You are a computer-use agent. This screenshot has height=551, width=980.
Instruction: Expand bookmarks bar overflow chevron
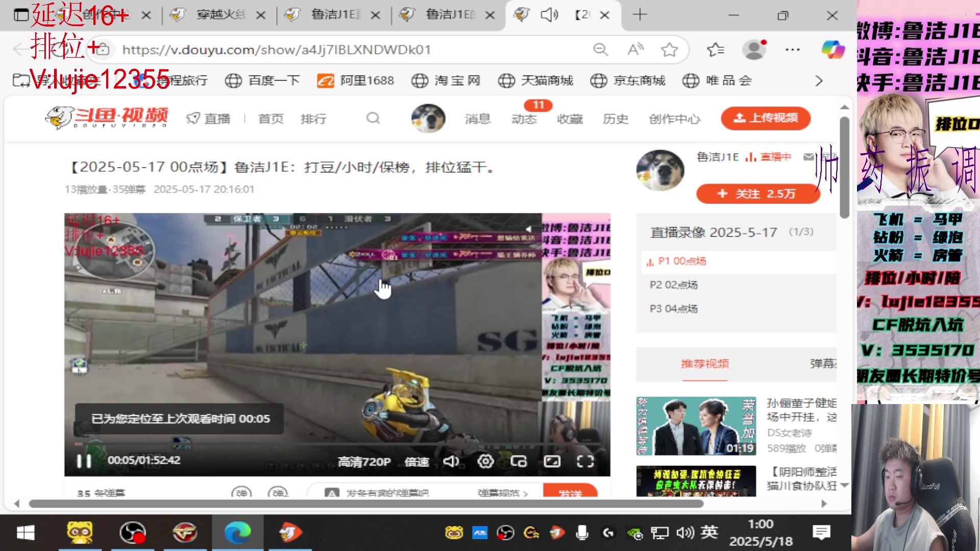tap(819, 81)
